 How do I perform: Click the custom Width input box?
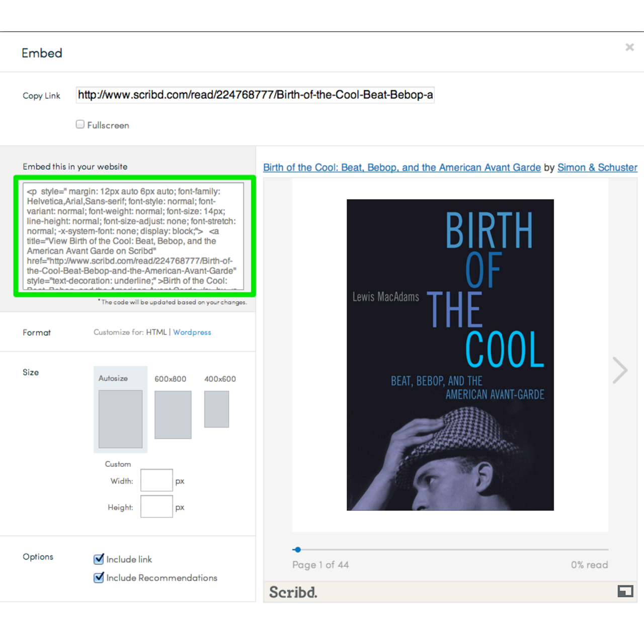(x=156, y=480)
